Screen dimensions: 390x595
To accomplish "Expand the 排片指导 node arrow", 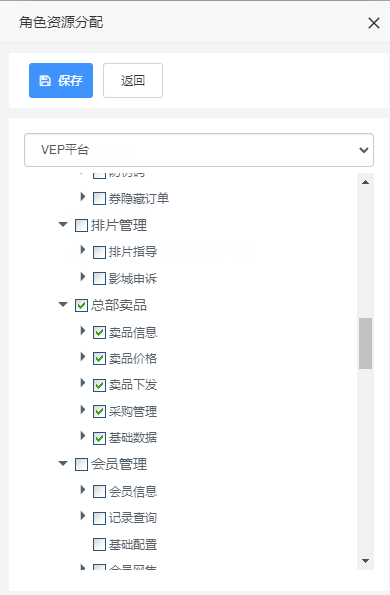I will tap(83, 250).
